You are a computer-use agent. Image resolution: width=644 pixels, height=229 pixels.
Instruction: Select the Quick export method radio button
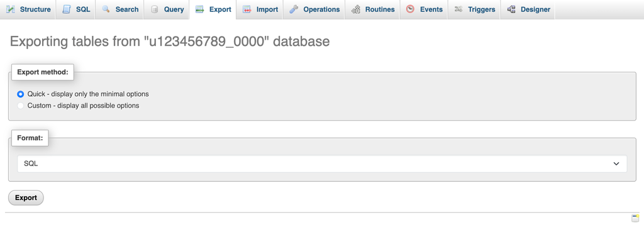[x=21, y=94]
